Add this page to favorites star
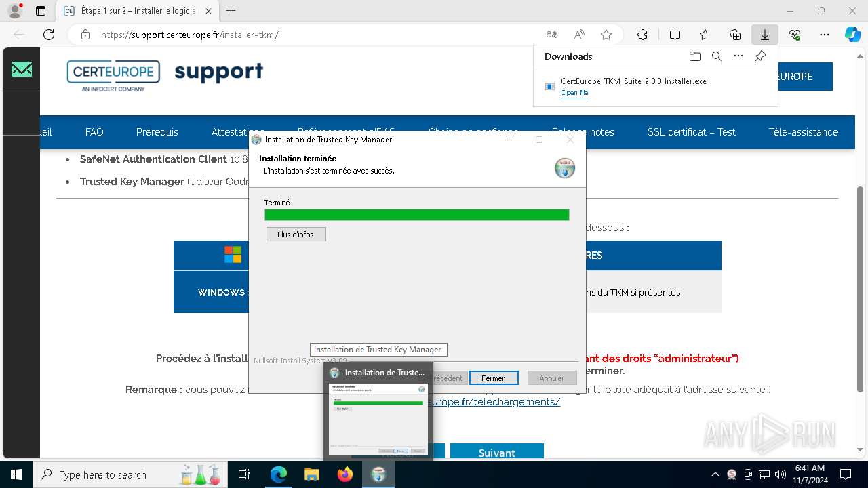 (606, 35)
